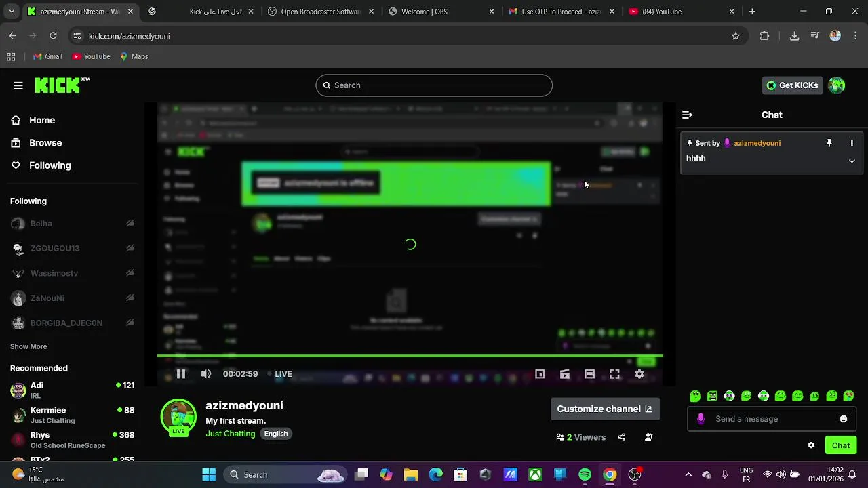This screenshot has height=488, width=868.
Task: Open chat settings gear icon
Action: 811,445
